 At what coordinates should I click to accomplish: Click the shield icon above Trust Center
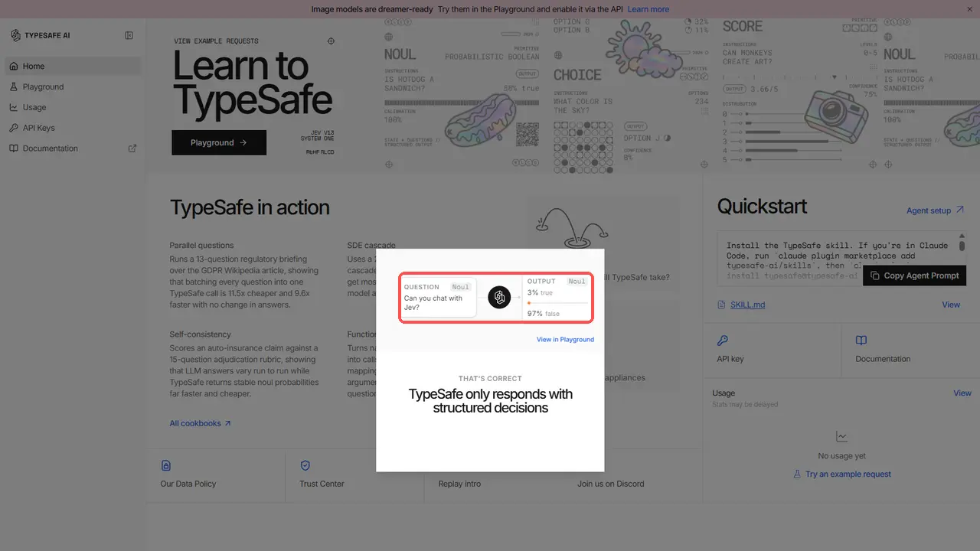point(305,465)
